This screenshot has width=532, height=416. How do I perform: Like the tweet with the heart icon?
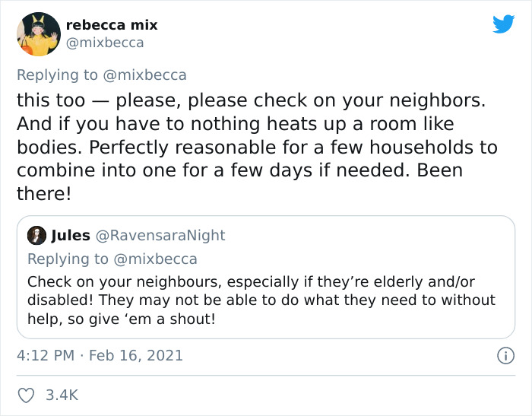27,395
